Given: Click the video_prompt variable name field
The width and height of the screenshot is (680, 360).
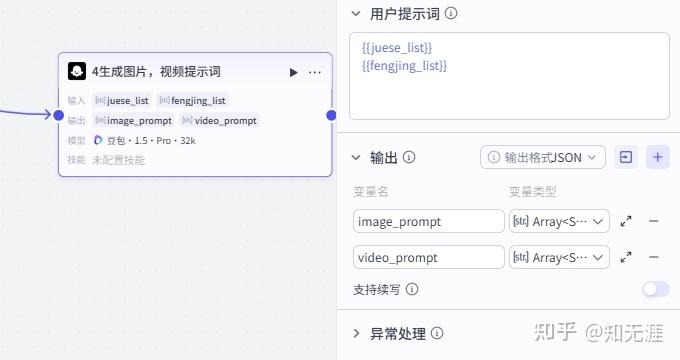Looking at the screenshot, I should pyautogui.click(x=428, y=257).
